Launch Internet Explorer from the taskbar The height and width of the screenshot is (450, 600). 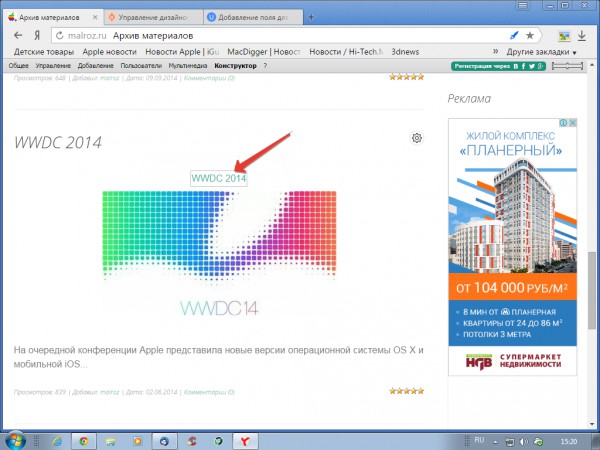click(x=57, y=441)
